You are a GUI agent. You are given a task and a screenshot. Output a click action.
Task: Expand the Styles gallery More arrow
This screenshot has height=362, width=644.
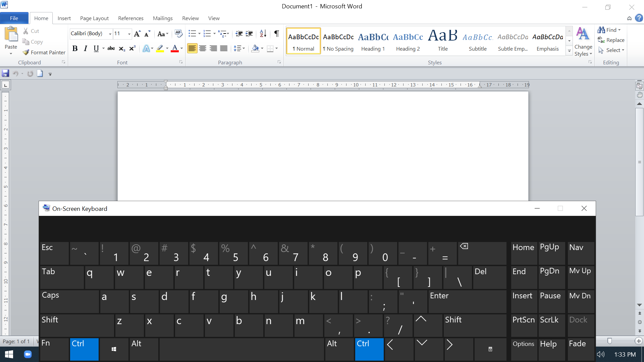click(569, 51)
